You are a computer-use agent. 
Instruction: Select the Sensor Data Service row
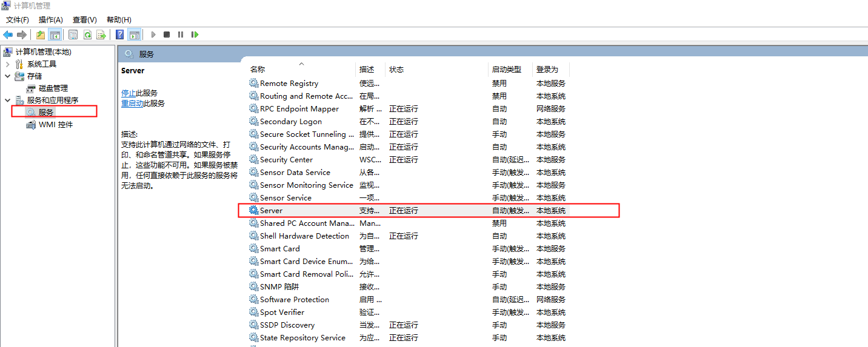[409, 172]
